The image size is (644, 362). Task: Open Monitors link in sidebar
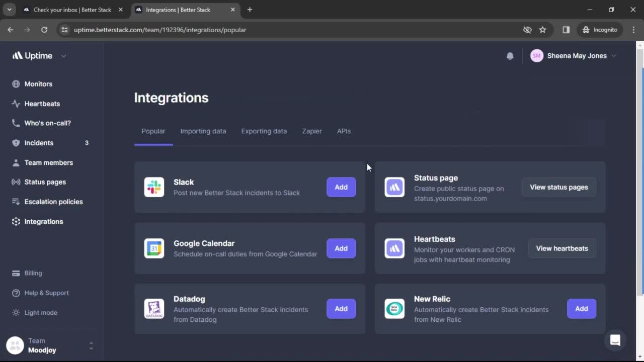(38, 84)
